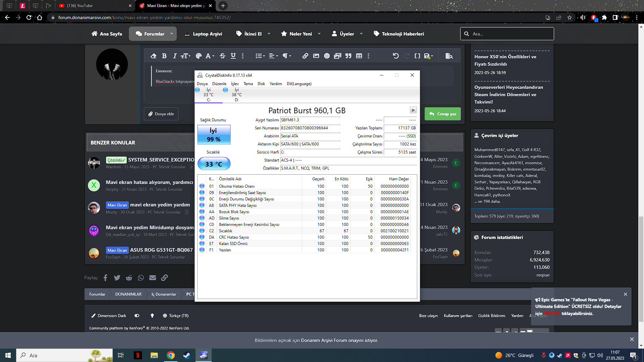
Task: Insert an image in the editor
Action: [316, 56]
